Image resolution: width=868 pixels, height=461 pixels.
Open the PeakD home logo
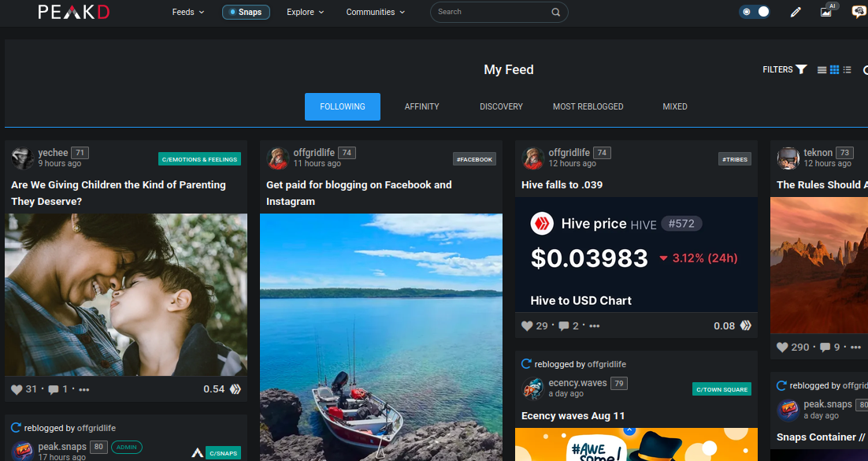click(74, 12)
